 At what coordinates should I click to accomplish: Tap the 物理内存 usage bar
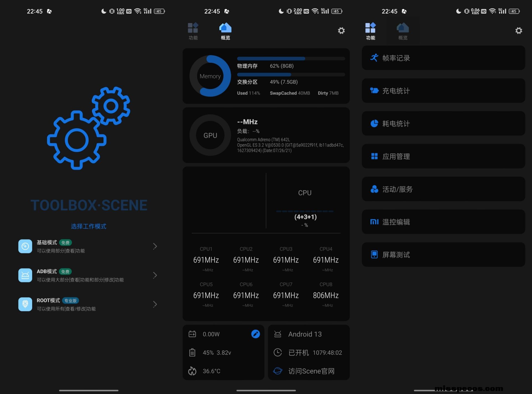[x=291, y=59]
